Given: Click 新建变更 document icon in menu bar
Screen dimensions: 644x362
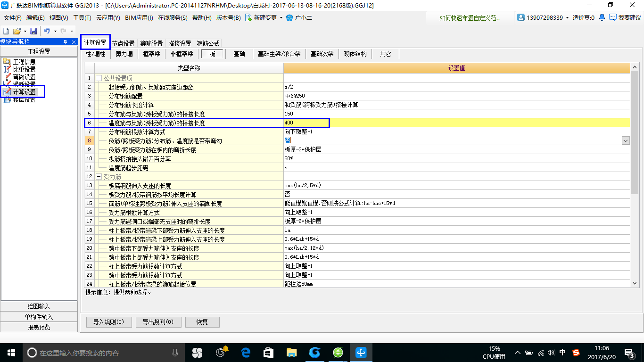Looking at the screenshot, I should [x=248, y=17].
